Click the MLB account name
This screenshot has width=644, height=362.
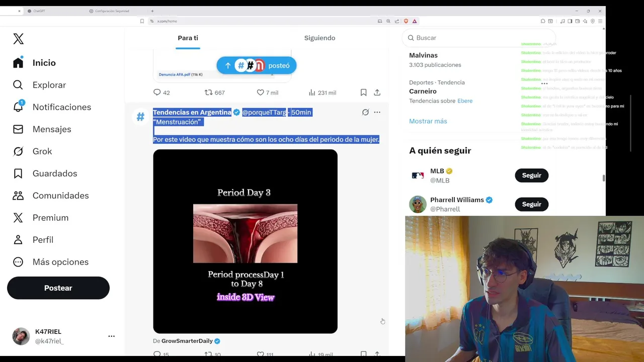coord(437,171)
